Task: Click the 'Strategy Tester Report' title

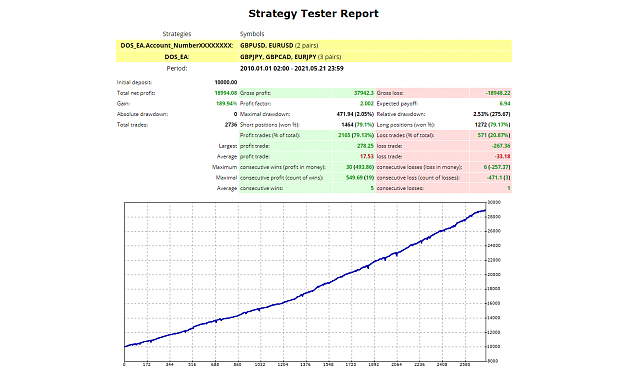Action: click(313, 14)
